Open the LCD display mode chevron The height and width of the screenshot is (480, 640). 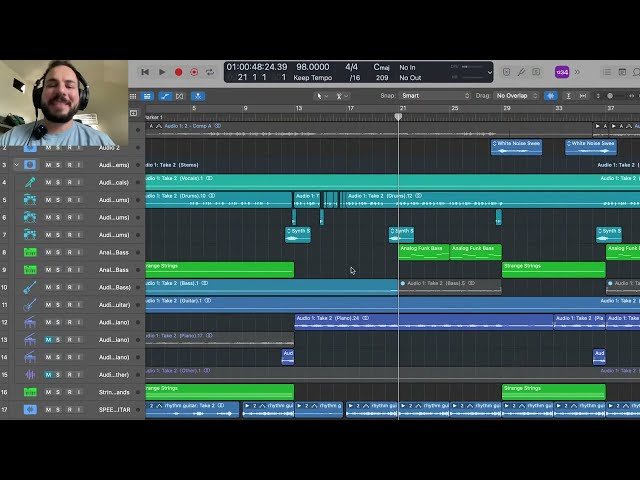tap(489, 73)
